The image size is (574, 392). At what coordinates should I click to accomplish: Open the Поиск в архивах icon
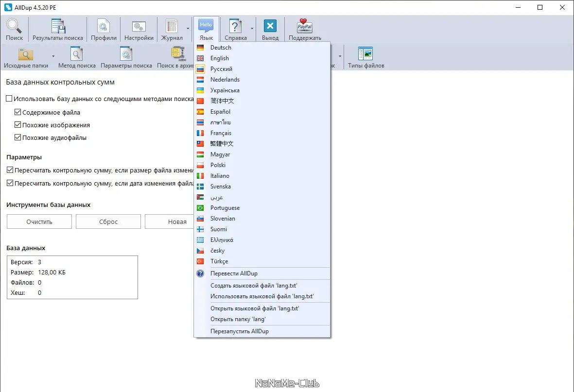coord(178,54)
